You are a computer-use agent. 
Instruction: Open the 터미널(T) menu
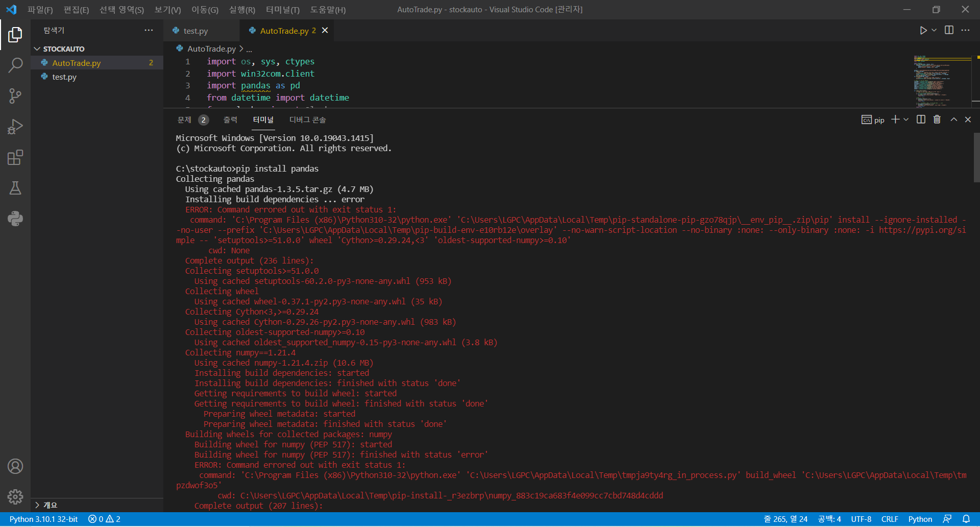click(x=283, y=10)
